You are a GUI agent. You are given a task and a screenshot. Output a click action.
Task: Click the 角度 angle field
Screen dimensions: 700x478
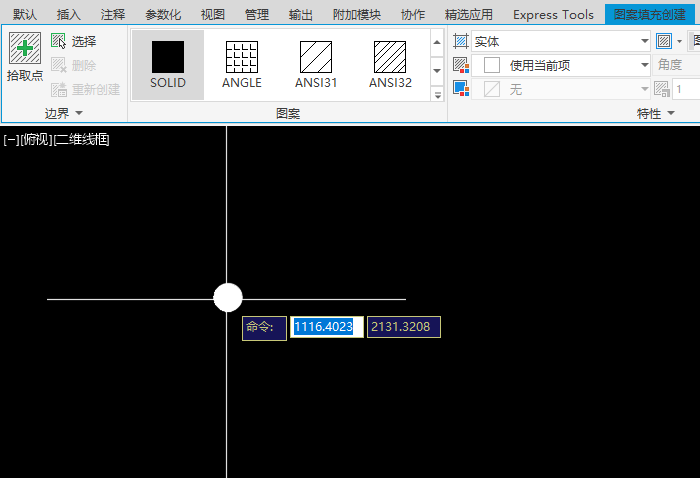(676, 65)
